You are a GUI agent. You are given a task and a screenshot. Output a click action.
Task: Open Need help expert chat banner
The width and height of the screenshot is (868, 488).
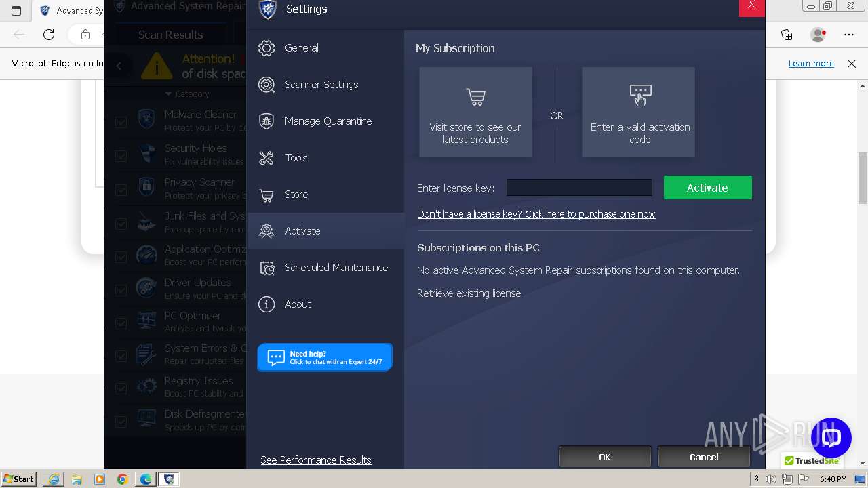325,357
